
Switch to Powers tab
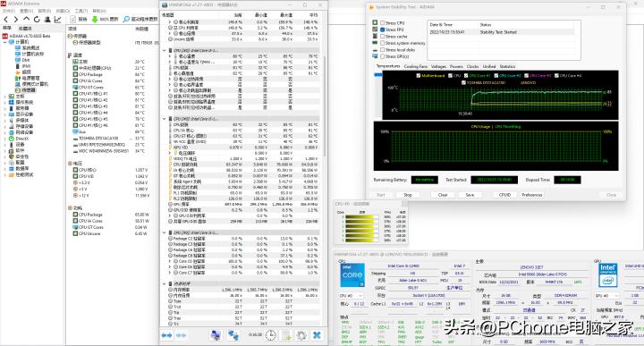(x=456, y=66)
